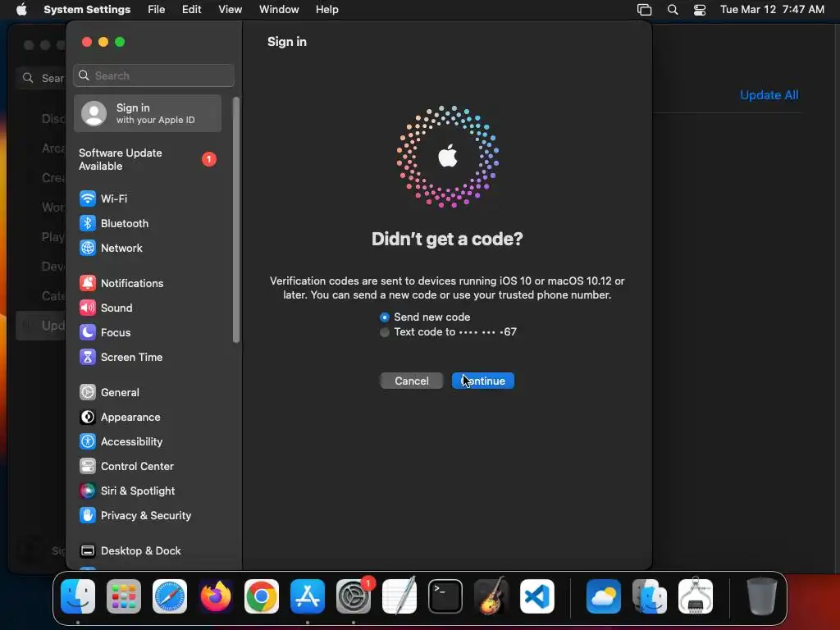Open Finder from the Dock
Viewport: 840px width, 630px height.
click(x=78, y=596)
